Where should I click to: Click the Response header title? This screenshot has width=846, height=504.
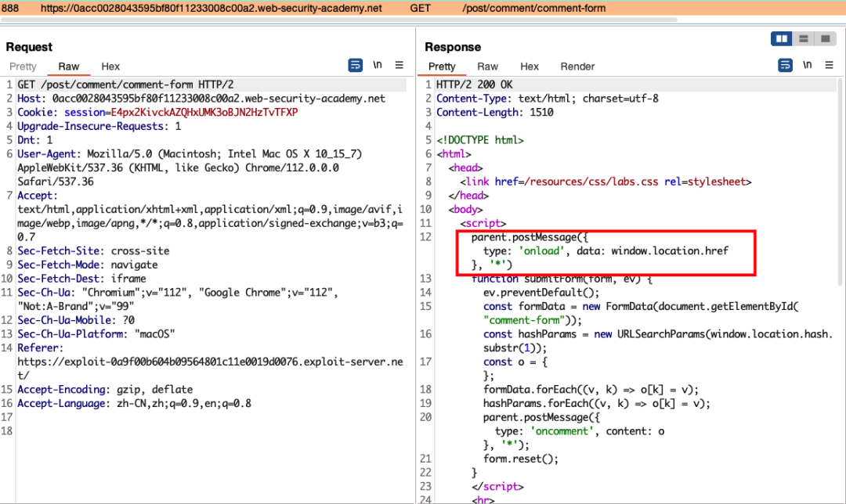pos(453,47)
